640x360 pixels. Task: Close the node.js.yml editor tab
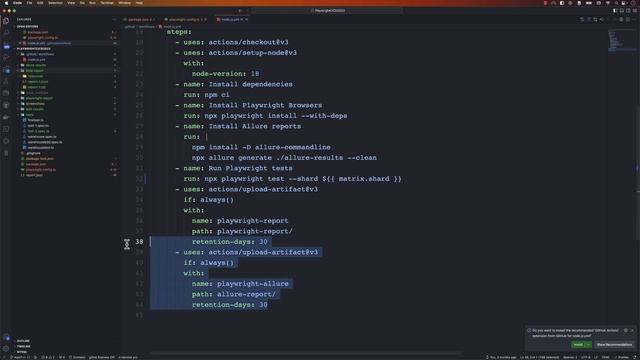click(x=247, y=20)
